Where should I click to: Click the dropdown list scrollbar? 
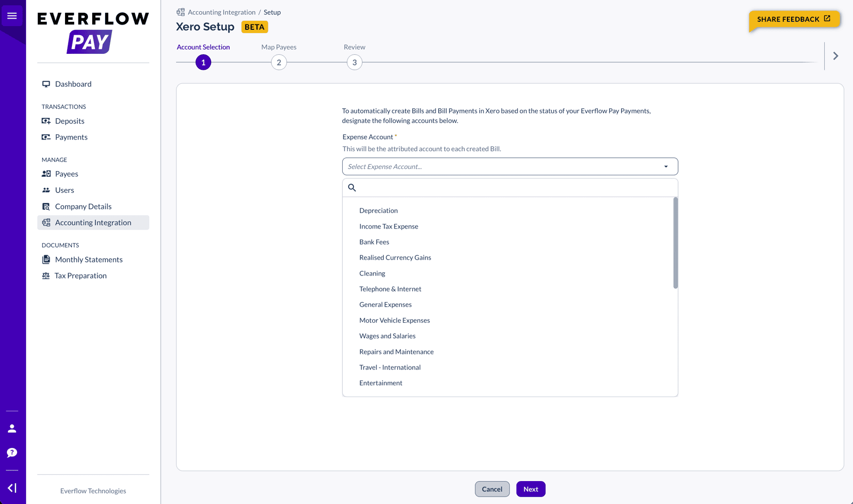click(x=675, y=243)
